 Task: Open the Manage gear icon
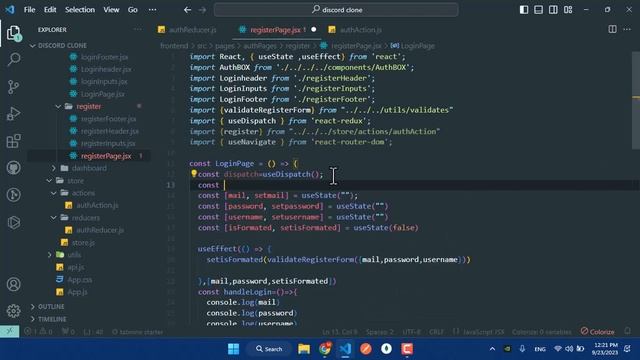pos(13,311)
